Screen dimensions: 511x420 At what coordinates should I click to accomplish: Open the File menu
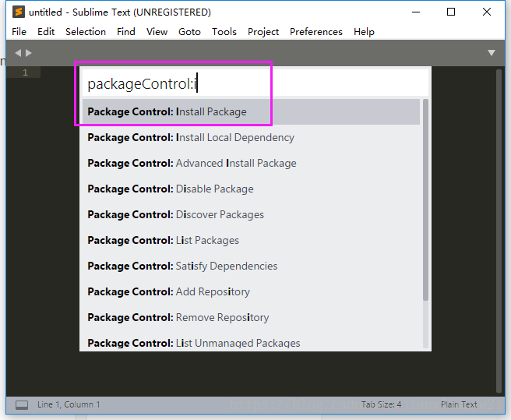click(x=19, y=32)
